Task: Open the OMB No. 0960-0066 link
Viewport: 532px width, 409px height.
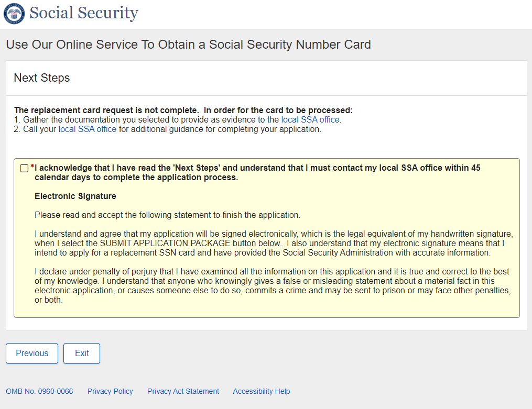Action: (x=39, y=391)
